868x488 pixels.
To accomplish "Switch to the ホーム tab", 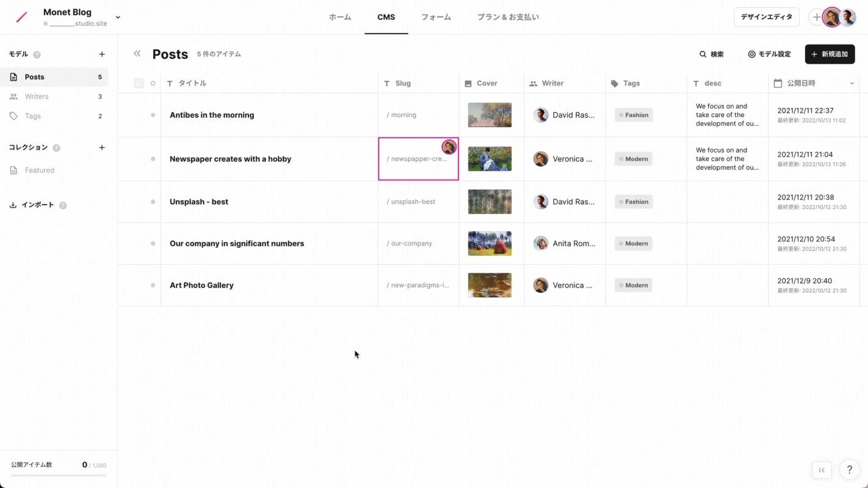I will click(340, 17).
